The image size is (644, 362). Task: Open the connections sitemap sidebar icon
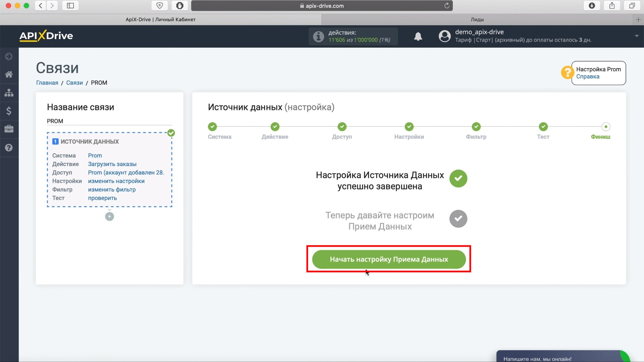click(x=9, y=93)
